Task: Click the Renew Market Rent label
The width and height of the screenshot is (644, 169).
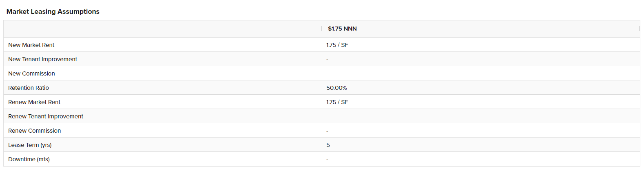Action: click(34, 102)
